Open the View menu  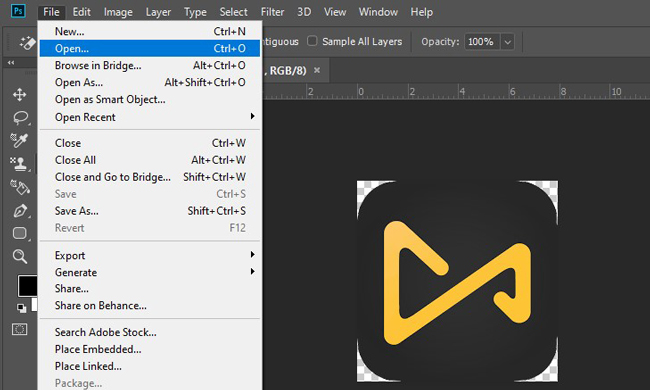[335, 12]
